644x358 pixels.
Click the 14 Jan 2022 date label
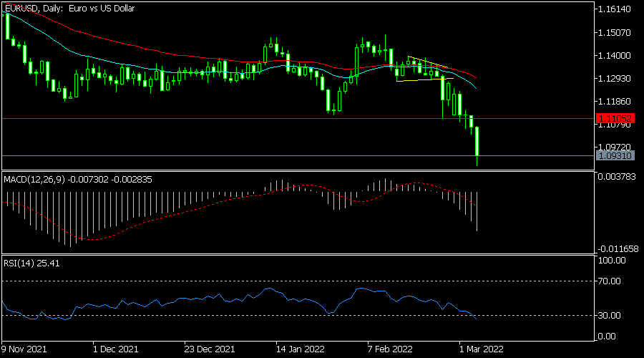click(x=301, y=349)
